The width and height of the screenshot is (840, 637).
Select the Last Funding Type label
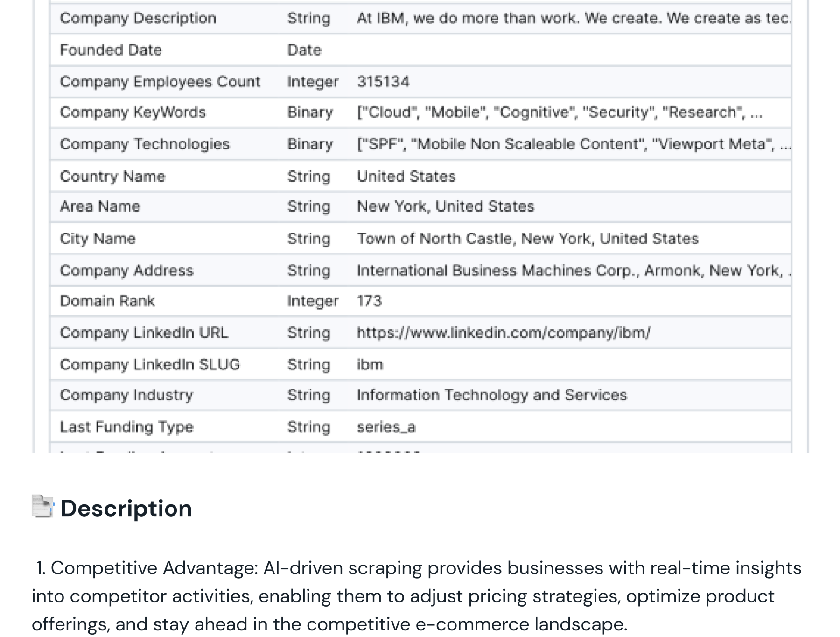[126, 427]
